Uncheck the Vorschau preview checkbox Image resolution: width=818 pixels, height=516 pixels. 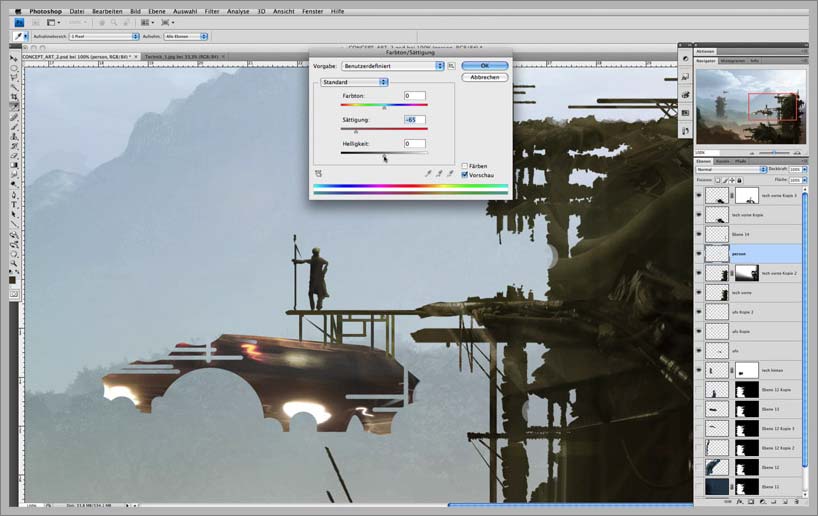[465, 174]
